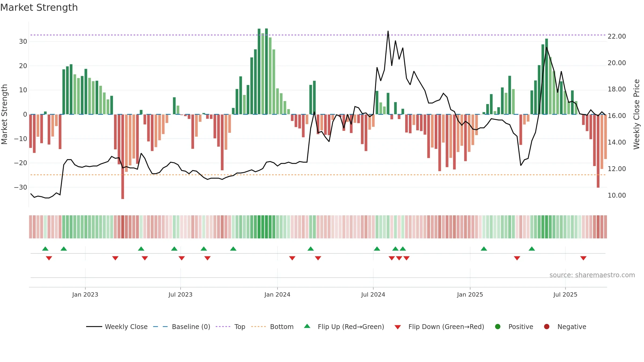Click the Jul 2024 axis label
Image resolution: width=644 pixels, height=362 pixels.
[373, 294]
